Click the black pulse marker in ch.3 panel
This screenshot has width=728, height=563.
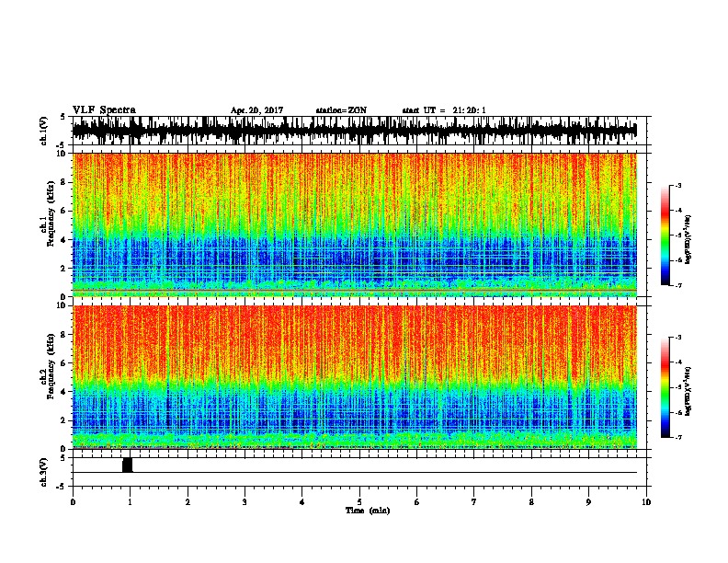pos(127,465)
